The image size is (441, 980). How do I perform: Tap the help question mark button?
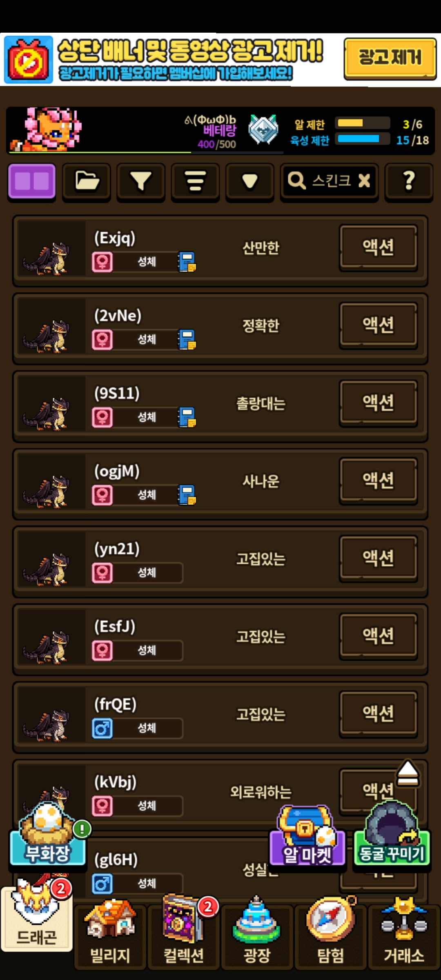point(409,181)
